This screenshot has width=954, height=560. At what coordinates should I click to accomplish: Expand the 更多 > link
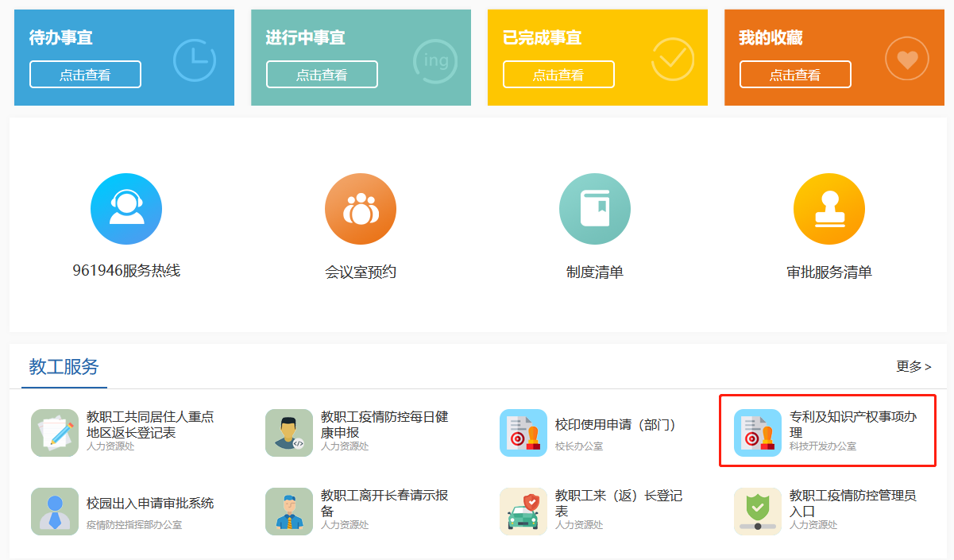913,366
